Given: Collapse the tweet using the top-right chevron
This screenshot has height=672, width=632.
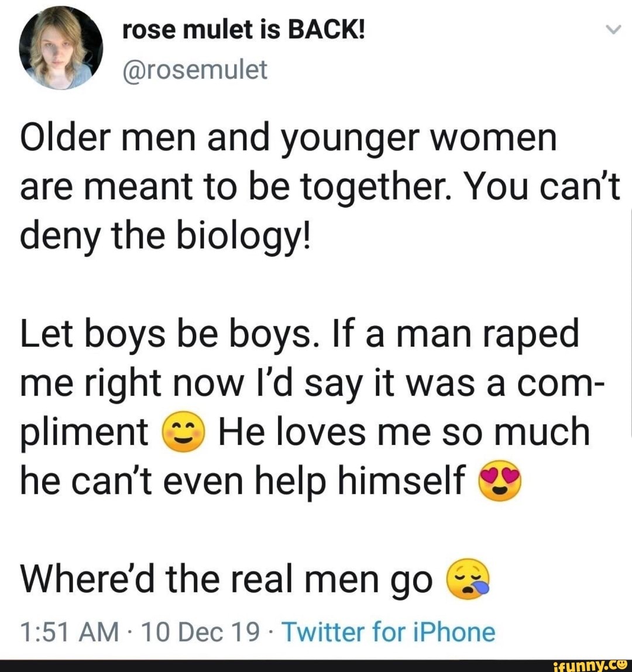Looking at the screenshot, I should pos(613,28).
